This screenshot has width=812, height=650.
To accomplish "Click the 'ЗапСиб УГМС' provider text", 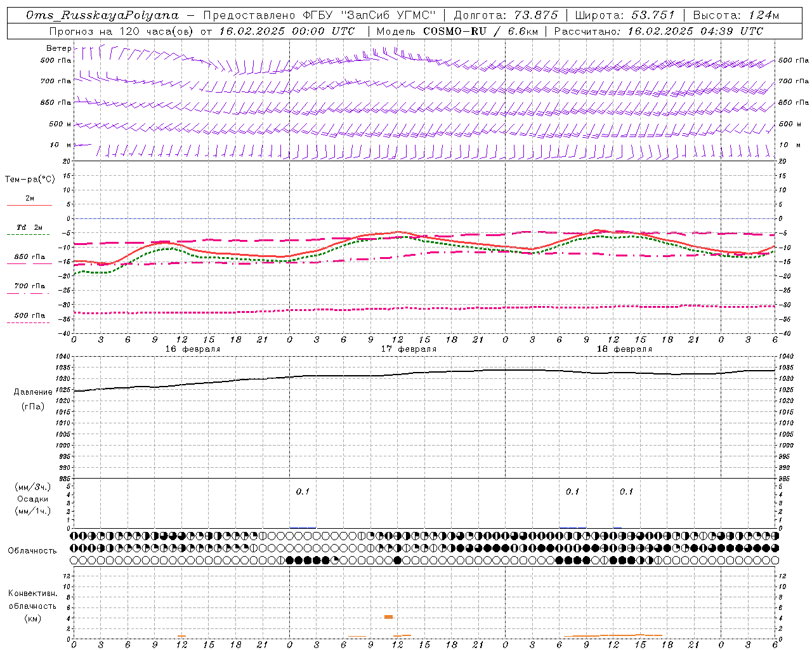I will click(388, 15).
